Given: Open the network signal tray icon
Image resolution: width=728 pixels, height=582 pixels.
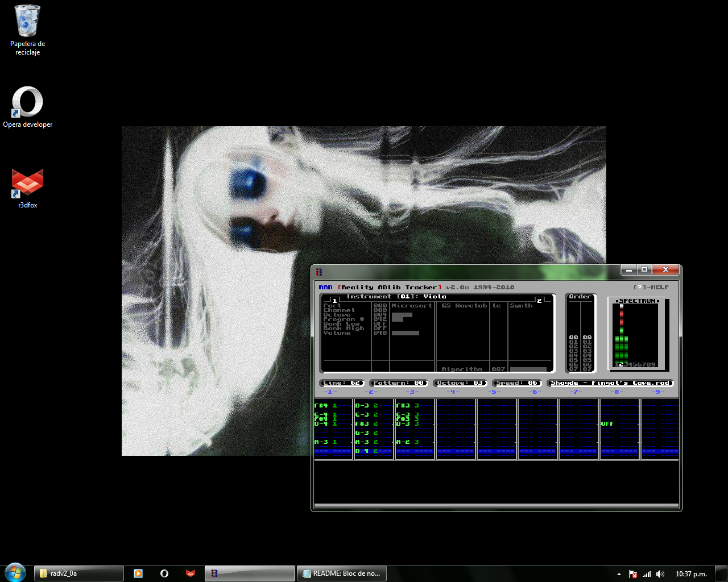Looking at the screenshot, I should pos(647,574).
